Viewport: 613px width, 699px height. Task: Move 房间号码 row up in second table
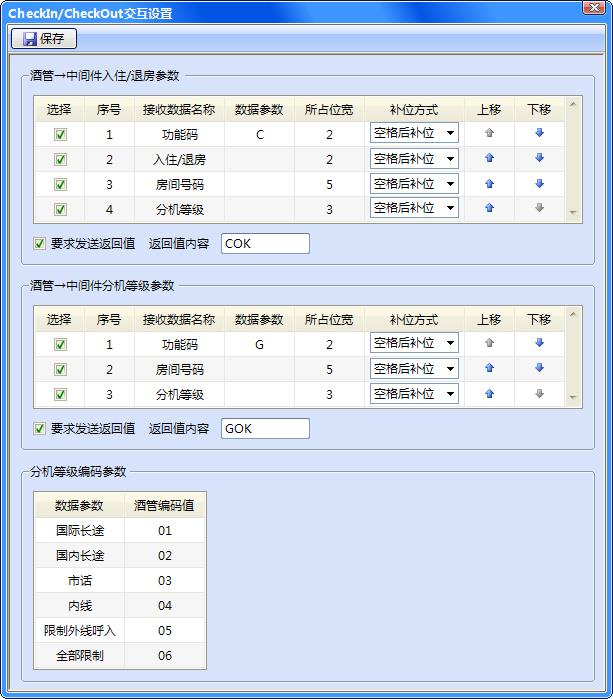(x=489, y=369)
